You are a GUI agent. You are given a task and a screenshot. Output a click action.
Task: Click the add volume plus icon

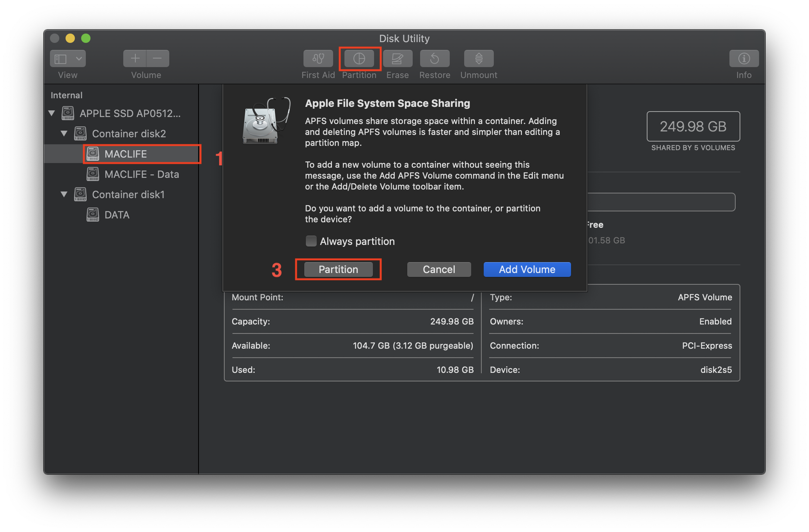point(135,59)
